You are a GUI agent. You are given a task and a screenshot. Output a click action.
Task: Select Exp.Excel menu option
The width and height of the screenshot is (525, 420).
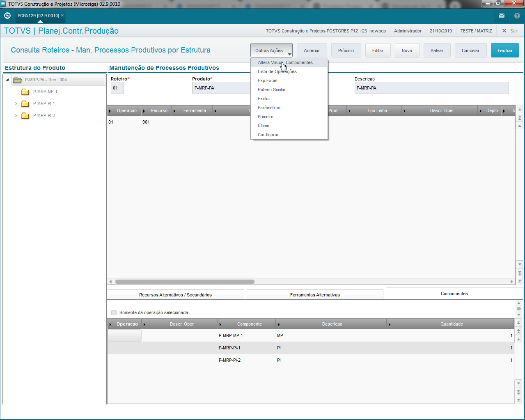(x=289, y=80)
